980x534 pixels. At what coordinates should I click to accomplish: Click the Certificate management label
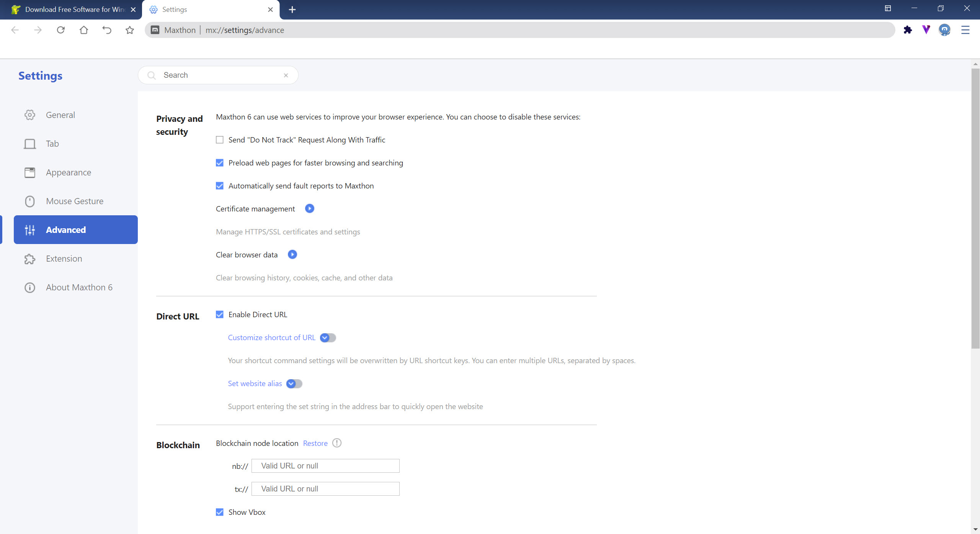click(255, 209)
